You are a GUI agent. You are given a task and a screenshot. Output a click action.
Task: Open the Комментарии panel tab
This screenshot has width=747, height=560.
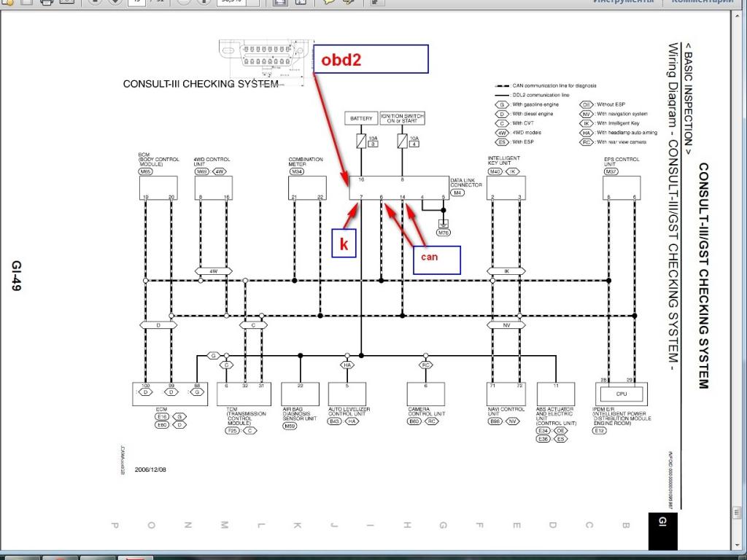click(702, 2)
